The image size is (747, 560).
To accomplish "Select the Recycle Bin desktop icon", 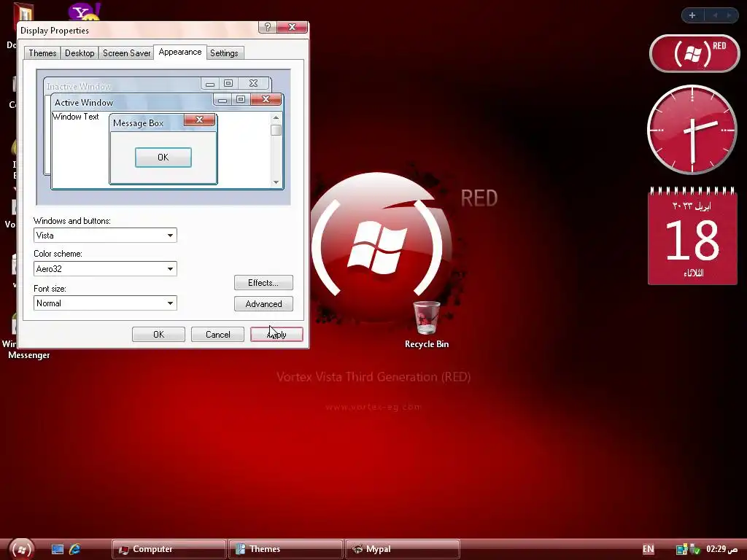I will [426, 324].
